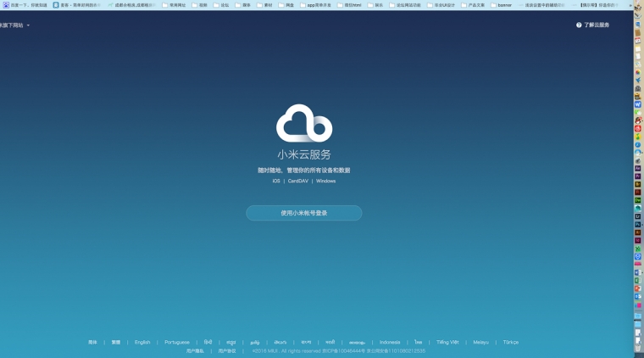Open Microsoft PowerPoint from the dock
This screenshot has height=358, width=644.
pos(638,288)
